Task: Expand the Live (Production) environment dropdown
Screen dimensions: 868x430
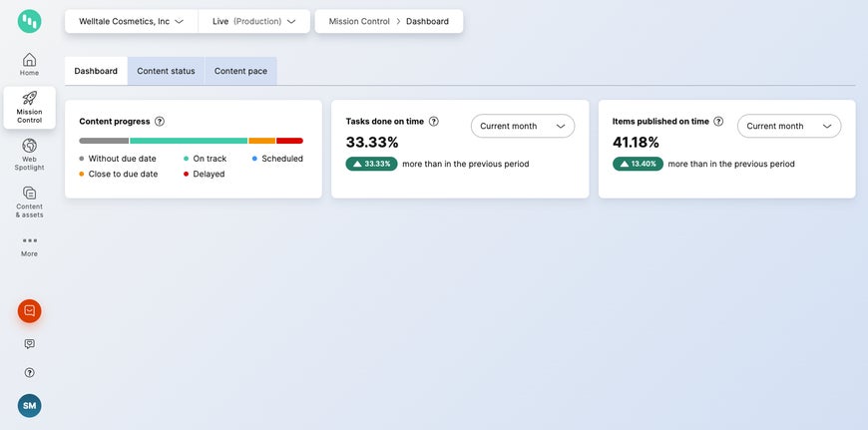Action: click(x=253, y=21)
